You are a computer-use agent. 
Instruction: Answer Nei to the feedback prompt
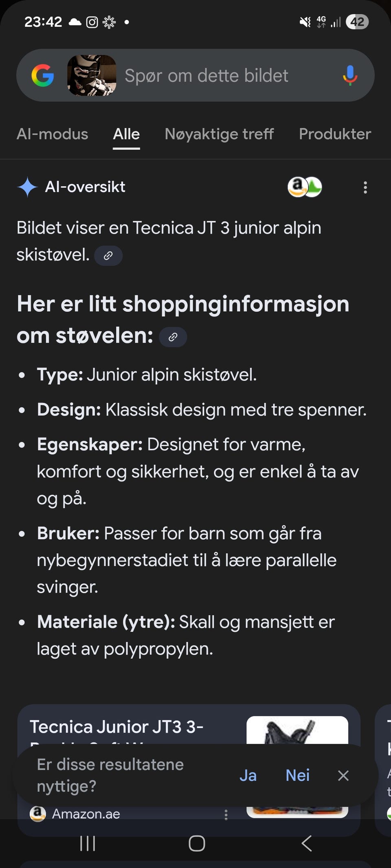tap(298, 776)
